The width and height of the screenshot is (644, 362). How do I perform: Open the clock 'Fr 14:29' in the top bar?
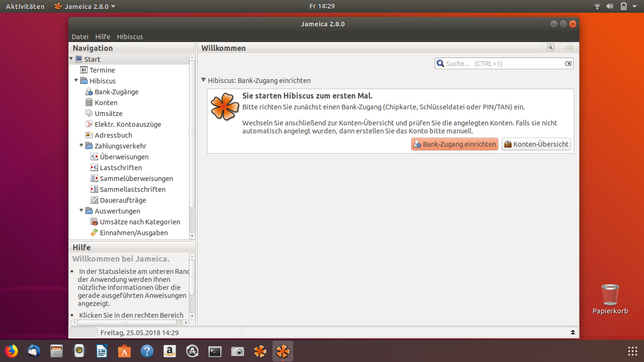click(x=322, y=6)
